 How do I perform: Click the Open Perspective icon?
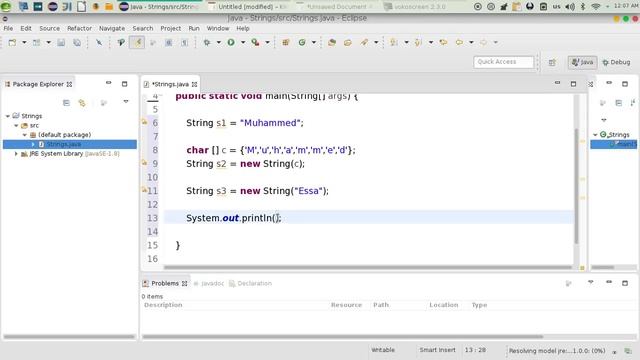tap(552, 62)
